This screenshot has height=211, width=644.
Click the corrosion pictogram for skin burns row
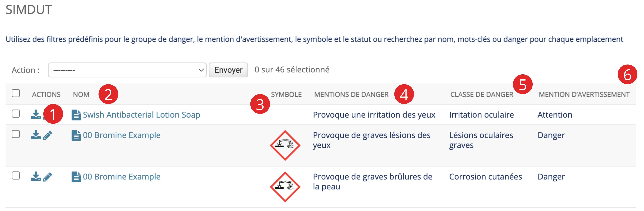[285, 187]
